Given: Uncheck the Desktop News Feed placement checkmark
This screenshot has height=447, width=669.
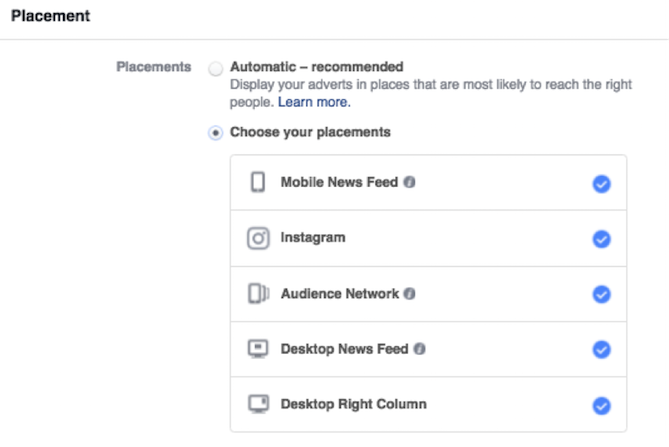Looking at the screenshot, I should click(x=601, y=349).
